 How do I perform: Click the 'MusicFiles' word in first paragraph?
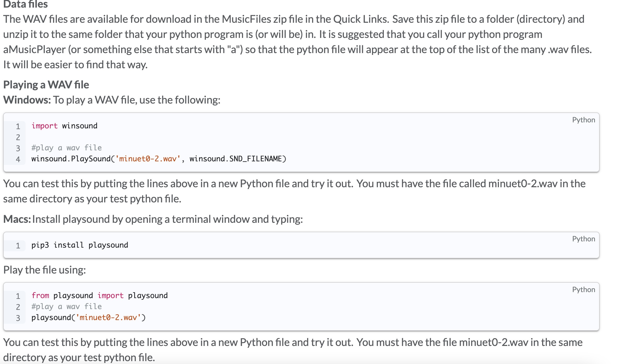tap(246, 19)
